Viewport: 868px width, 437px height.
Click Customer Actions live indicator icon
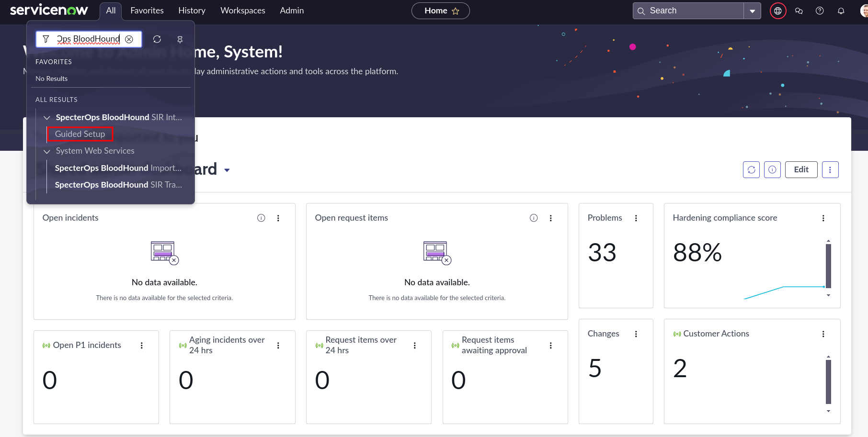(677, 334)
